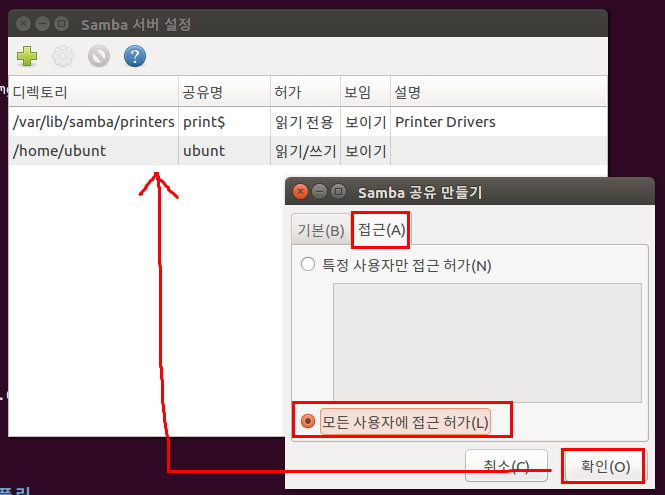Switch to the 접근(A) tab
Screen dimensions: 665x495
(381, 229)
